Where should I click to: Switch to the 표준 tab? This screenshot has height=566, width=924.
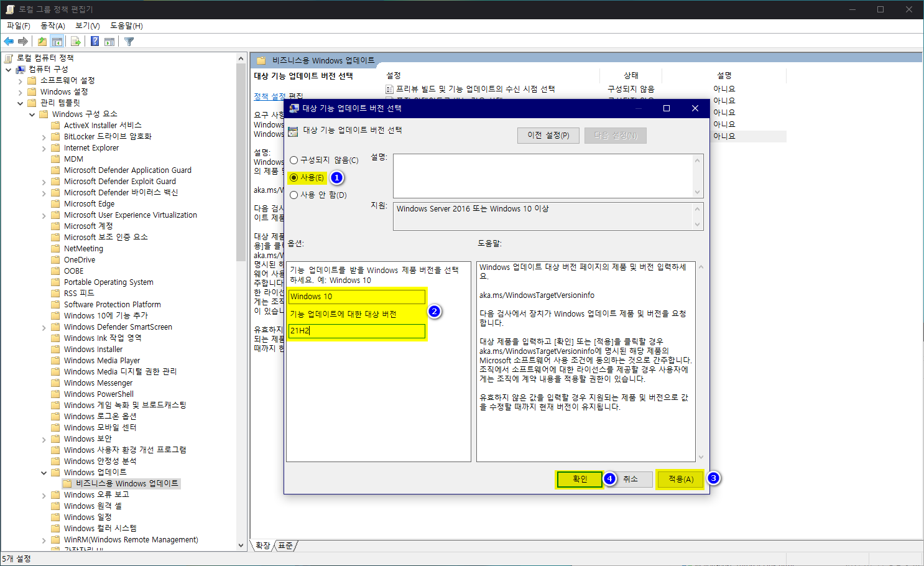coord(285,545)
